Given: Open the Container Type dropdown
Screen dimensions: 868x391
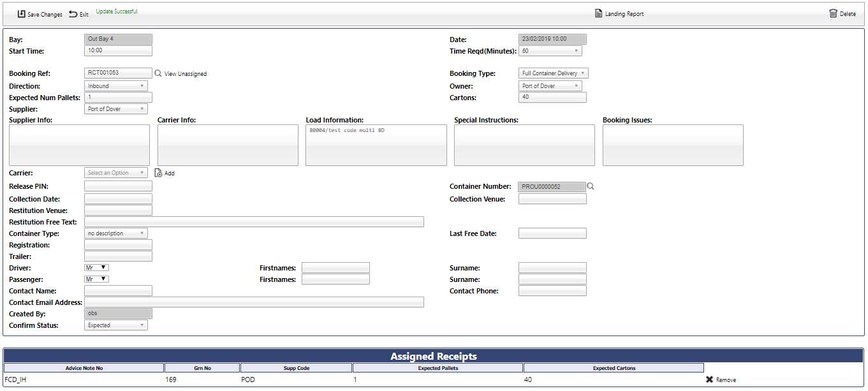Looking at the screenshot, I should click(x=116, y=233).
